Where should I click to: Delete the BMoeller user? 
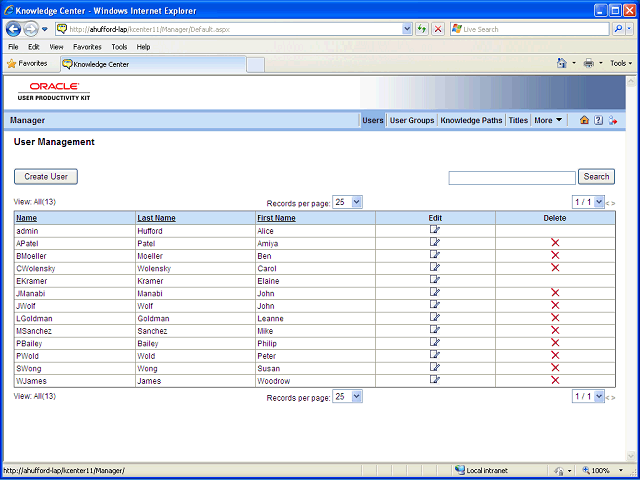[555, 256]
